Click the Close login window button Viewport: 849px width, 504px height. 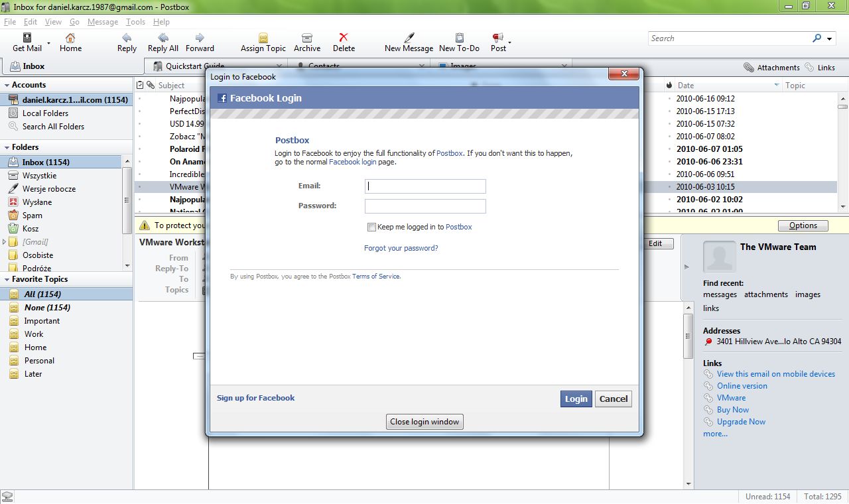tap(424, 422)
